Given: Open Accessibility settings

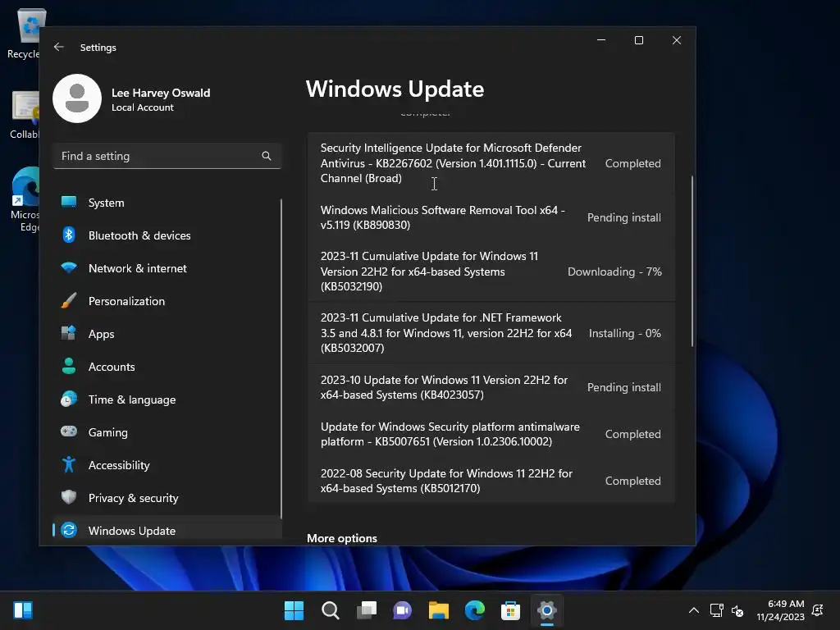Looking at the screenshot, I should tap(167, 465).
